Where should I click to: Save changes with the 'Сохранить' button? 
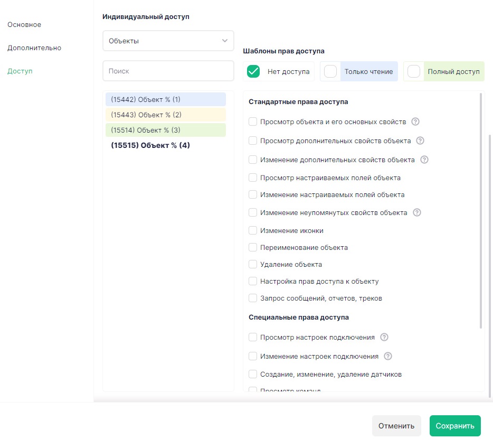(x=455, y=426)
